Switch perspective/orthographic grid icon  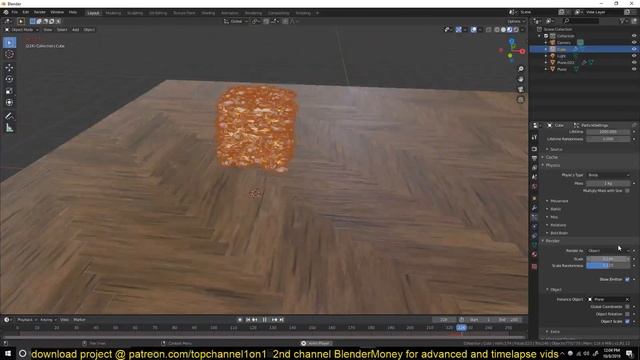point(521,100)
